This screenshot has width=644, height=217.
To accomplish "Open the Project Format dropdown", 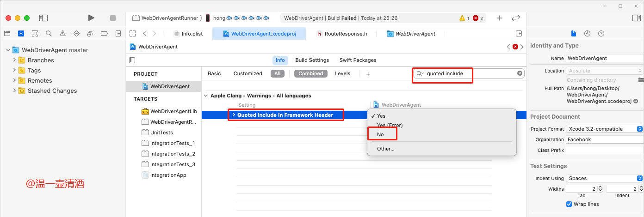I will [x=605, y=129].
